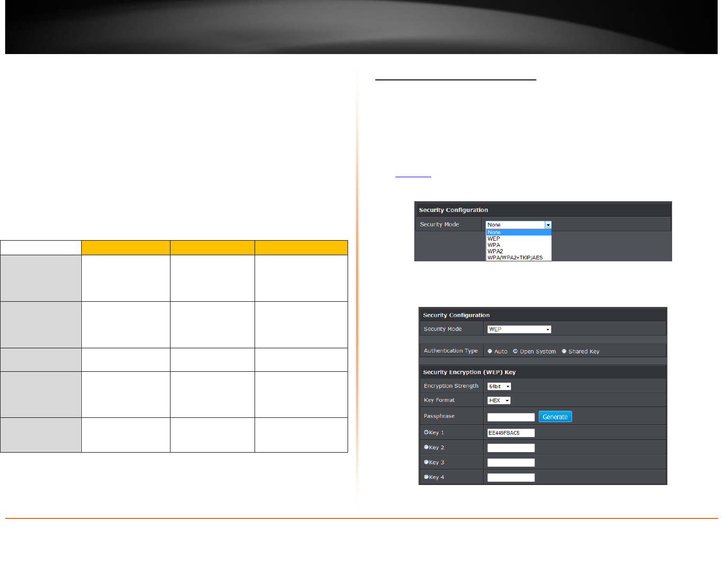Select the WPA2 entry in the dropdown list

click(x=519, y=251)
